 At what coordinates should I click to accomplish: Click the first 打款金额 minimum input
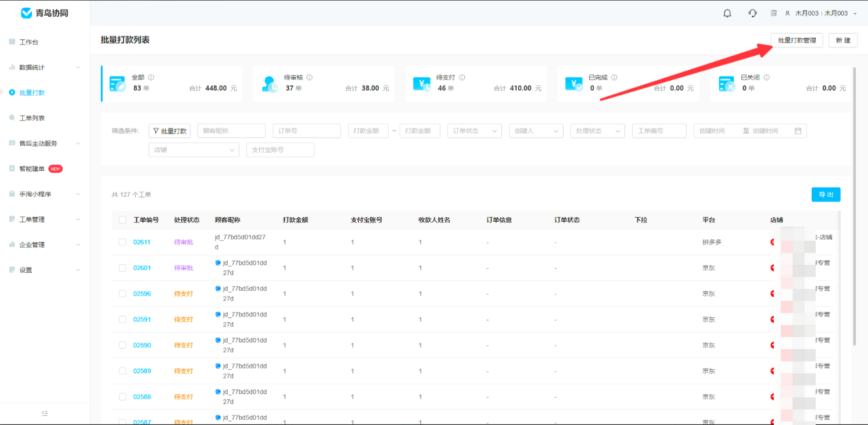[x=368, y=131]
